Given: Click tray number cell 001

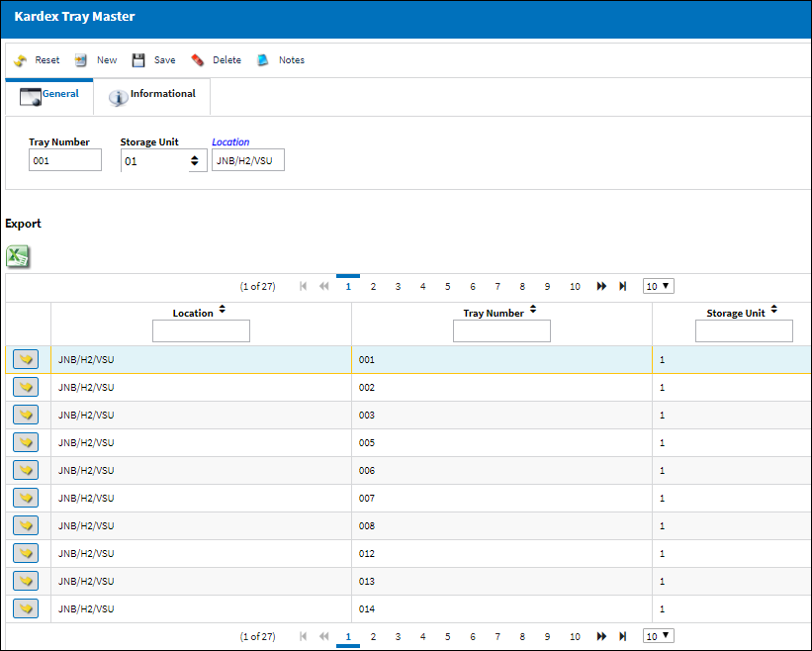Looking at the screenshot, I should click(x=501, y=359).
